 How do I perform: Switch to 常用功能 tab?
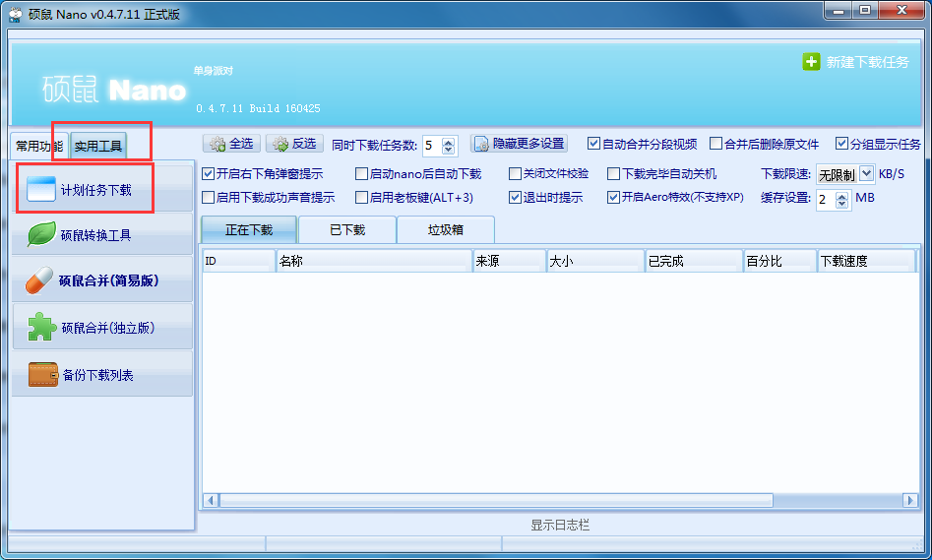tap(39, 147)
